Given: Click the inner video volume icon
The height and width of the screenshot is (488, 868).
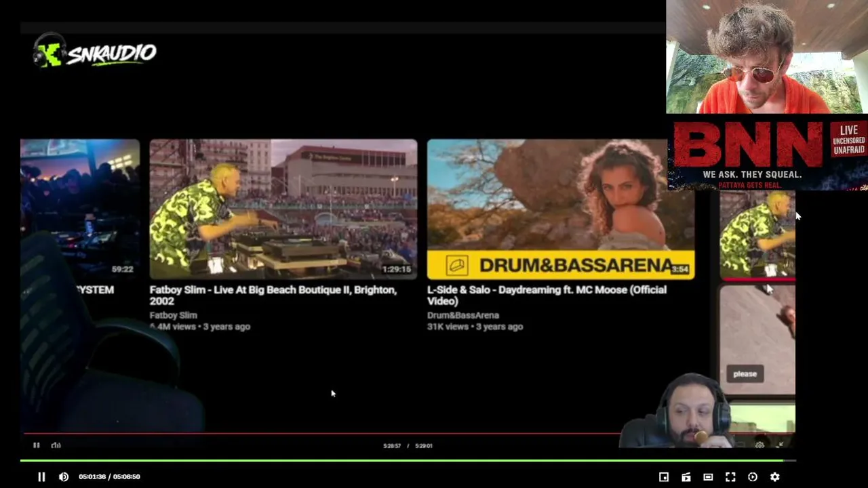Looking at the screenshot, I should pos(56,445).
